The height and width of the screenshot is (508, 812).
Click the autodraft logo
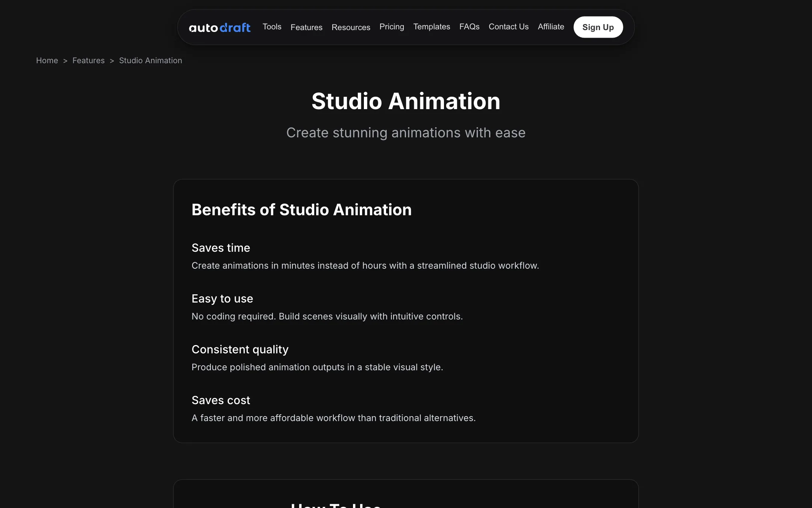click(220, 27)
